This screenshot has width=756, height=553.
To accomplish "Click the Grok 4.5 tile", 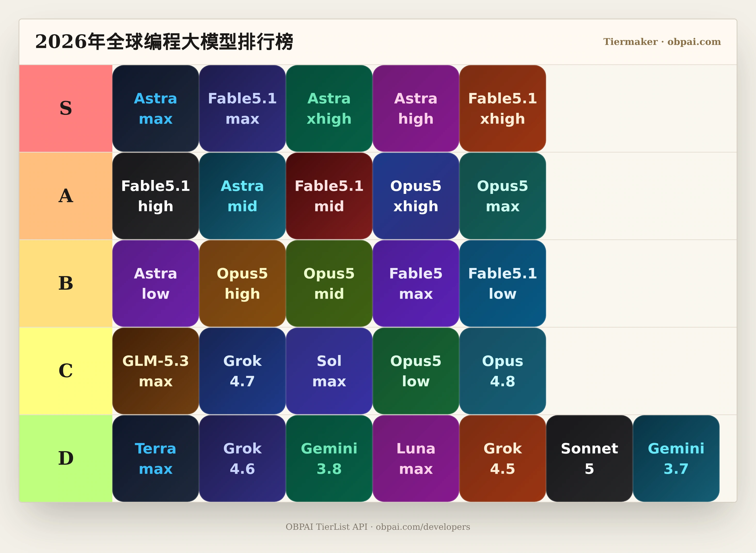I will click(502, 459).
